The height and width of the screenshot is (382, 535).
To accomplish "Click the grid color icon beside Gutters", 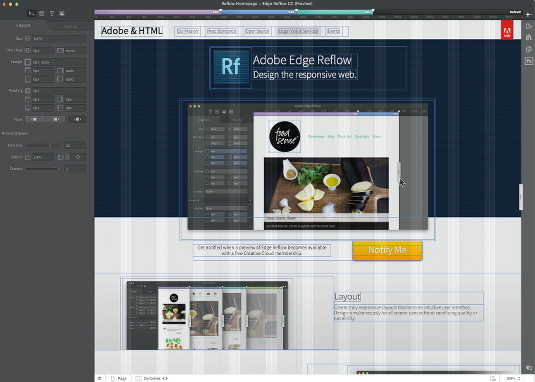I will tap(60, 157).
